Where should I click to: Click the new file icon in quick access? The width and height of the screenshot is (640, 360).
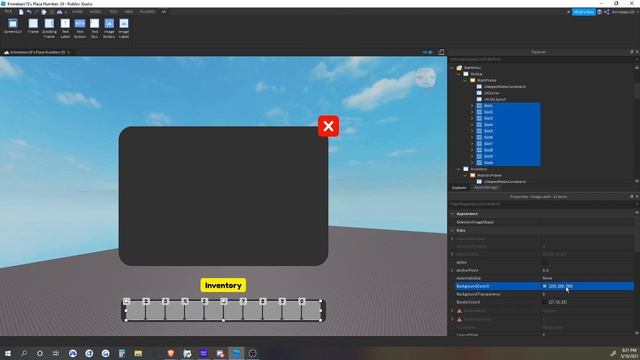point(21,12)
